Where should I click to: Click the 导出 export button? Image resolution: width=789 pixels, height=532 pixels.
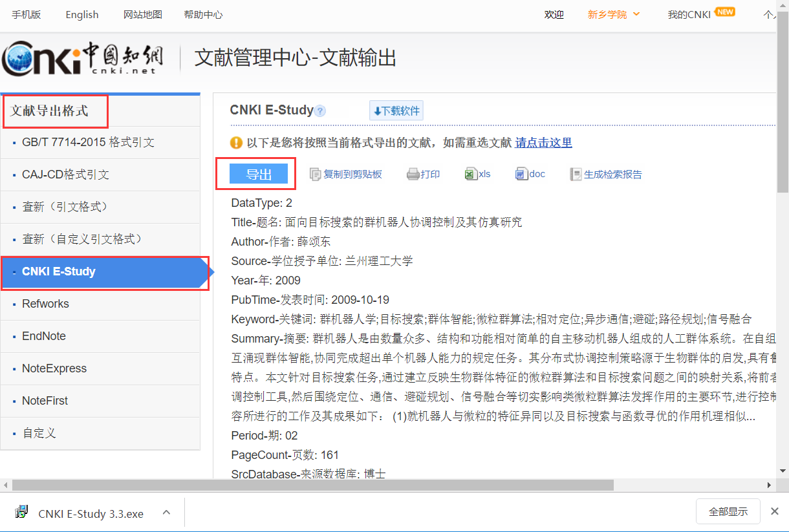[x=257, y=174]
